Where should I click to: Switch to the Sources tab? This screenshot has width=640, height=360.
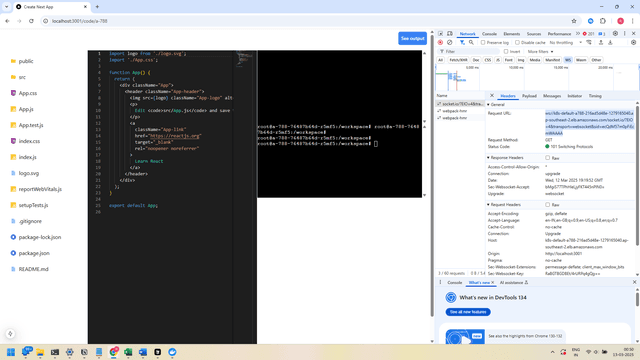[x=533, y=34]
